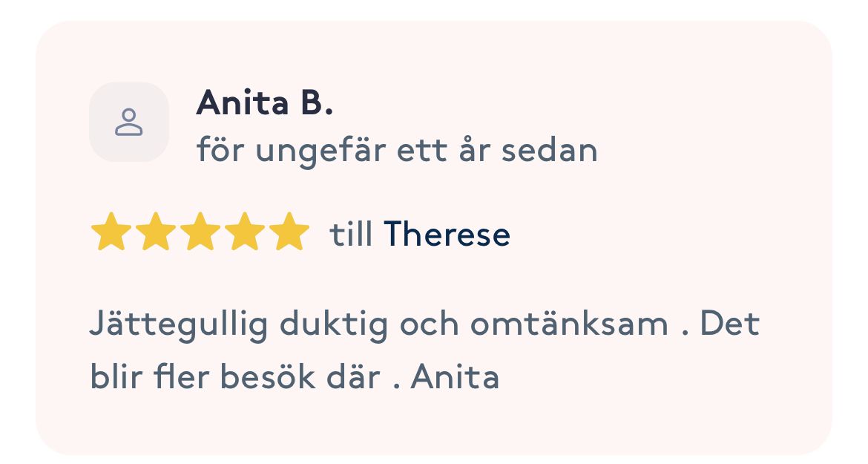Viewport: 868px width, 464px height.
Task: Select the fifth and last rating star
Action: click(x=289, y=232)
